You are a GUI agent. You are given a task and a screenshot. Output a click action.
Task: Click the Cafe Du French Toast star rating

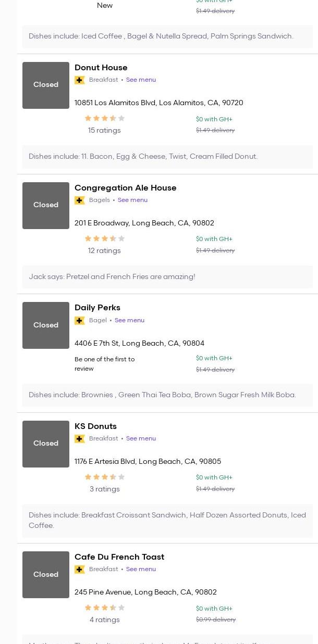[104, 608]
